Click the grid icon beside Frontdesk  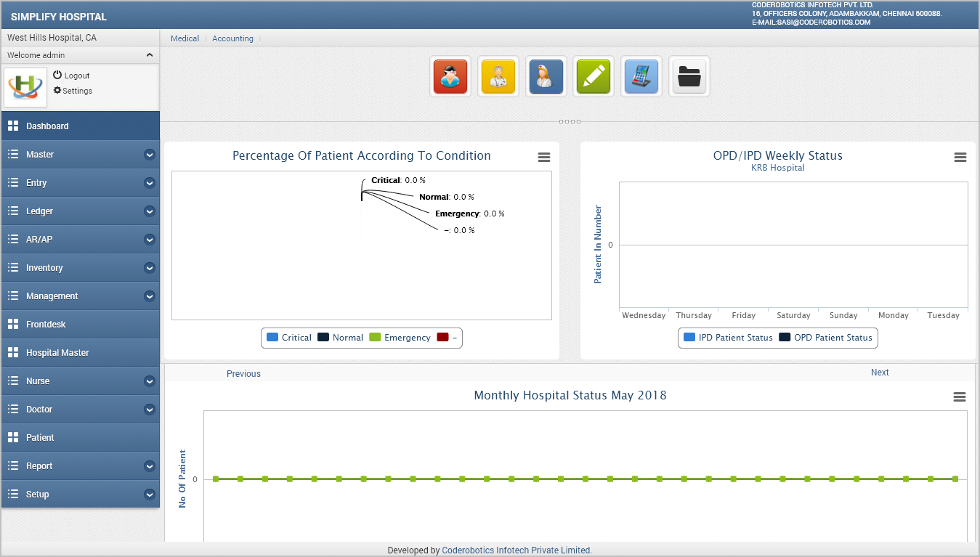(13, 324)
